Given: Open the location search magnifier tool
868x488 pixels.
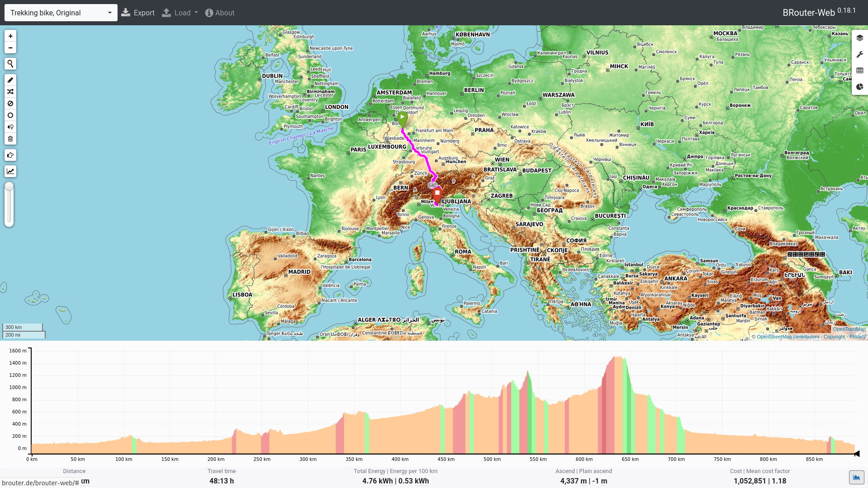Looking at the screenshot, I should coord(10,64).
